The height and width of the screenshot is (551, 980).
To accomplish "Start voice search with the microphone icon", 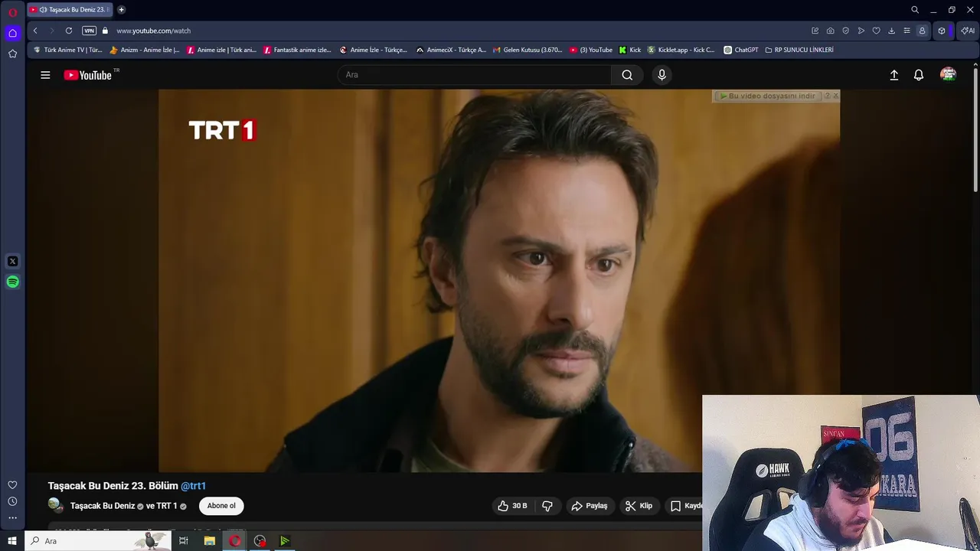I will 662,75.
